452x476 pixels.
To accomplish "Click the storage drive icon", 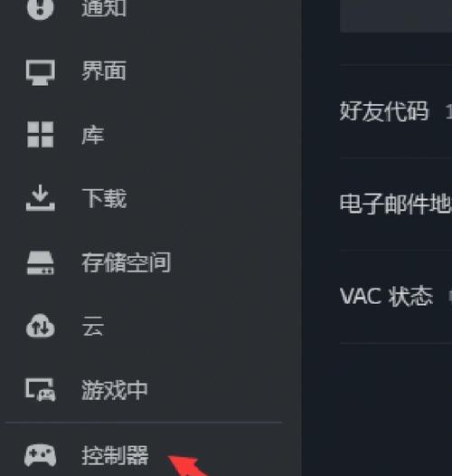I will point(41,263).
